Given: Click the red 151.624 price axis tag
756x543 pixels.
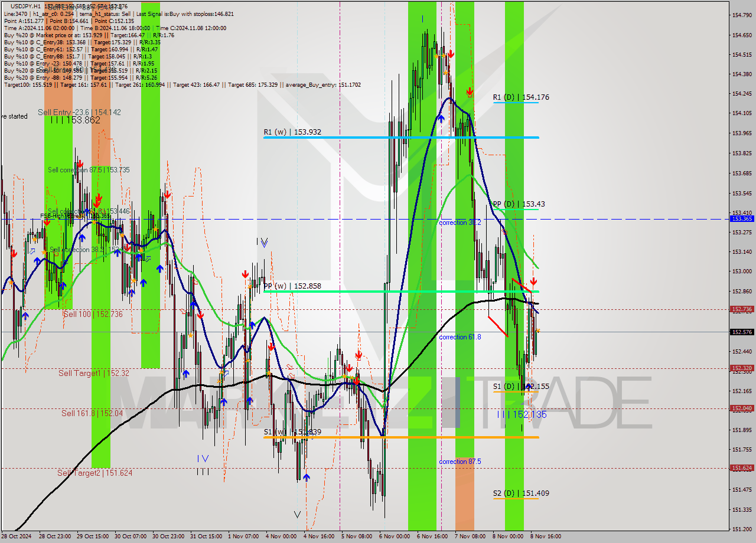Looking at the screenshot, I should [742, 467].
